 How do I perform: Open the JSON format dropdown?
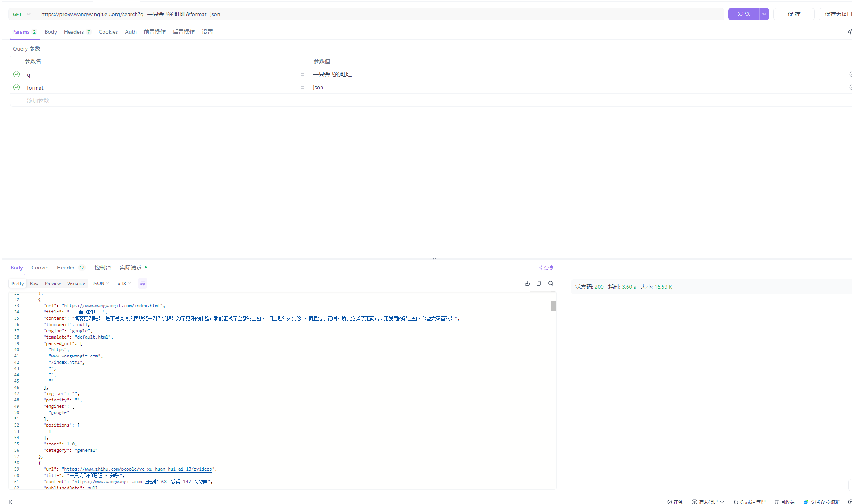click(101, 283)
